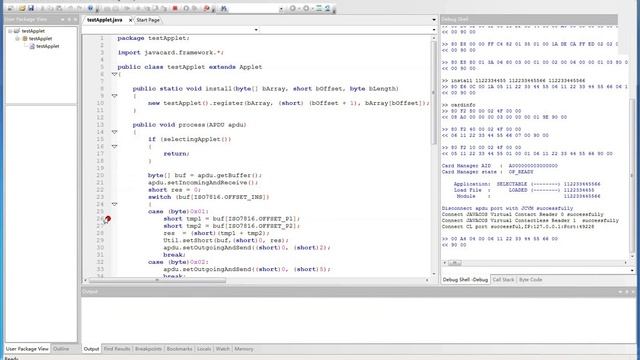Collapse the testApplet package tree node
The width and height of the screenshot is (640, 360).
coord(18,38)
